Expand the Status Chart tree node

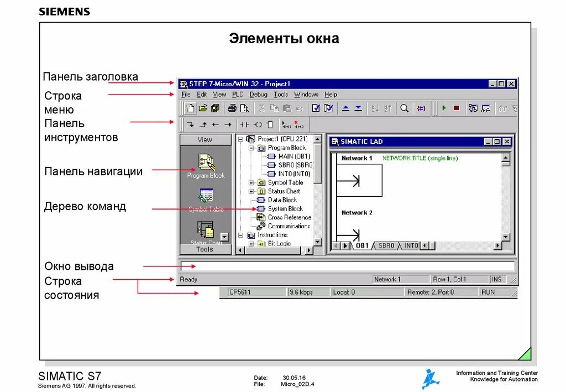tap(251, 191)
